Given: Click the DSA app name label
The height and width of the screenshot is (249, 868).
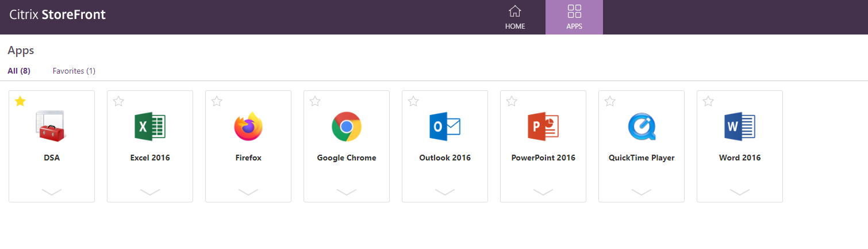Looking at the screenshot, I should pos(52,158).
